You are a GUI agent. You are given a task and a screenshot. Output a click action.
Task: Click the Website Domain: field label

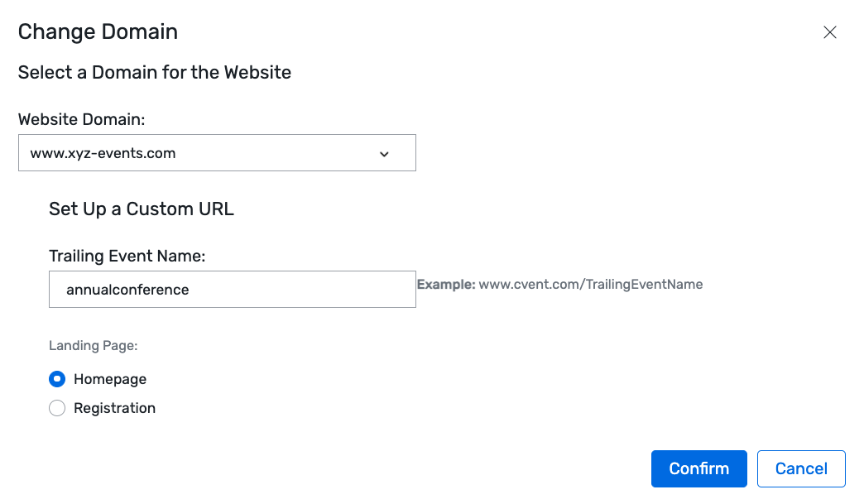(82, 119)
